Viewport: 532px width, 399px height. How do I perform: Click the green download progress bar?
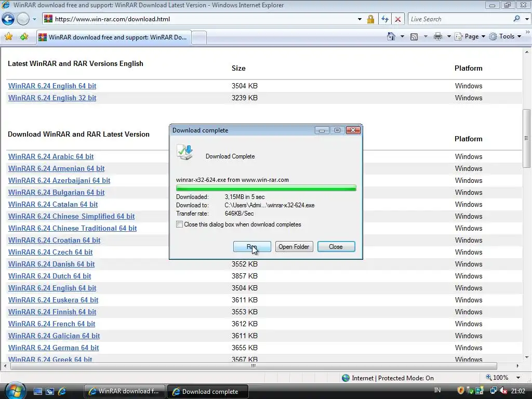(x=266, y=188)
